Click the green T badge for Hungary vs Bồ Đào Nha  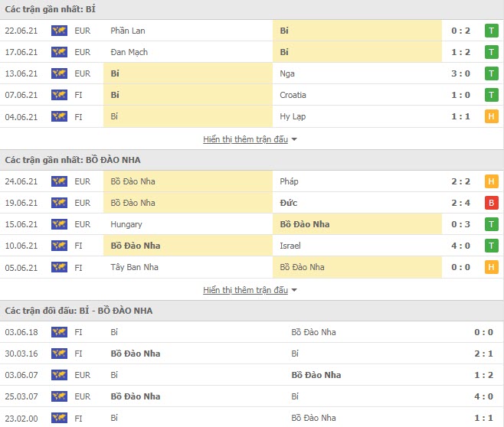[491, 224]
